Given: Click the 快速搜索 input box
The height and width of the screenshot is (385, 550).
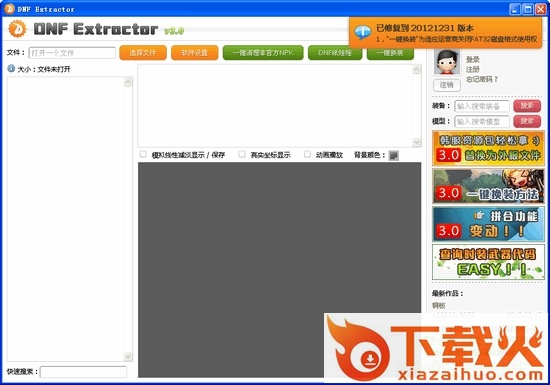Looking at the screenshot, I should pos(83,372).
